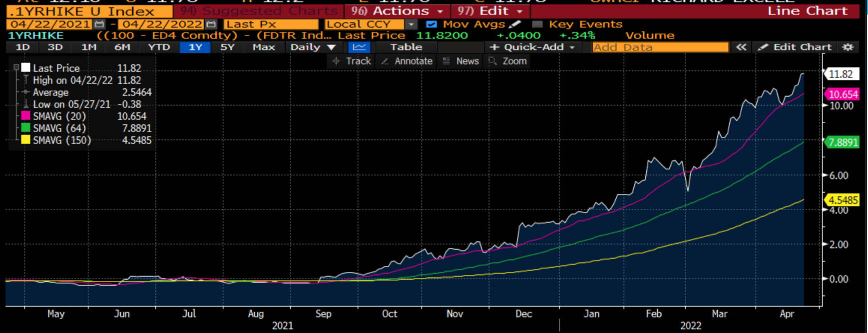Open the Edit menu
868x333 pixels.
point(490,11)
